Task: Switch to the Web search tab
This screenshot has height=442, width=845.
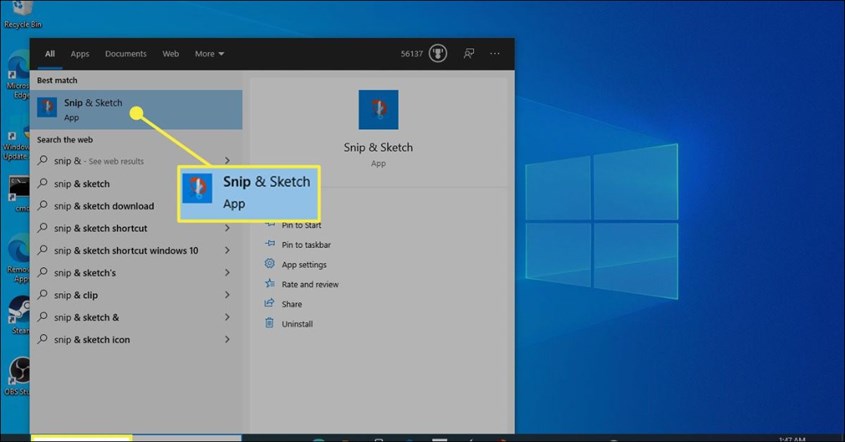Action: point(171,54)
